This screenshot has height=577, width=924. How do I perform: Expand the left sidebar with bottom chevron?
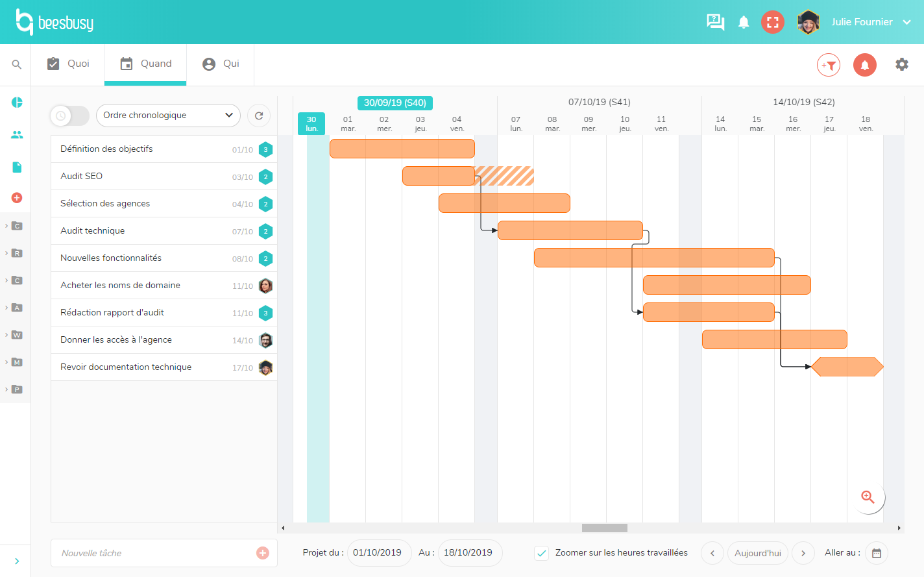pyautogui.click(x=17, y=561)
